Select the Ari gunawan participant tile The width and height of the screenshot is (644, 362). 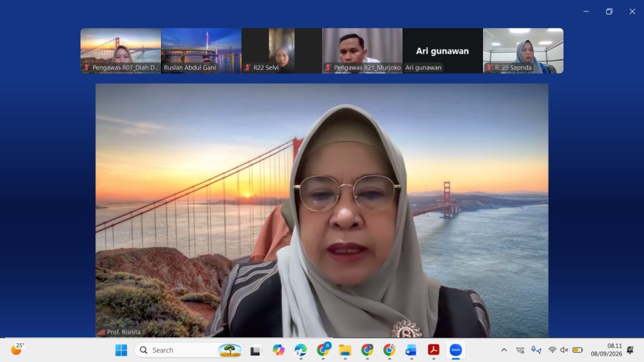pyautogui.click(x=443, y=51)
